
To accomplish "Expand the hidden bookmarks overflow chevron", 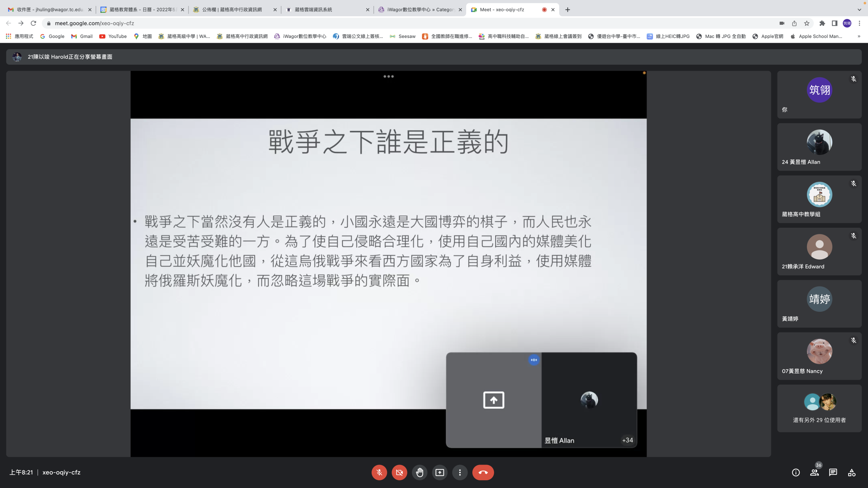I will [859, 36].
